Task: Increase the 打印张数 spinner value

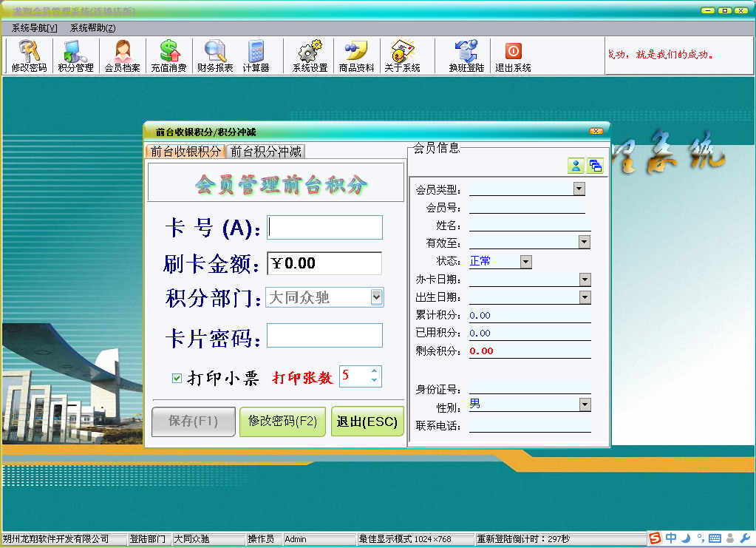Action: 374,371
